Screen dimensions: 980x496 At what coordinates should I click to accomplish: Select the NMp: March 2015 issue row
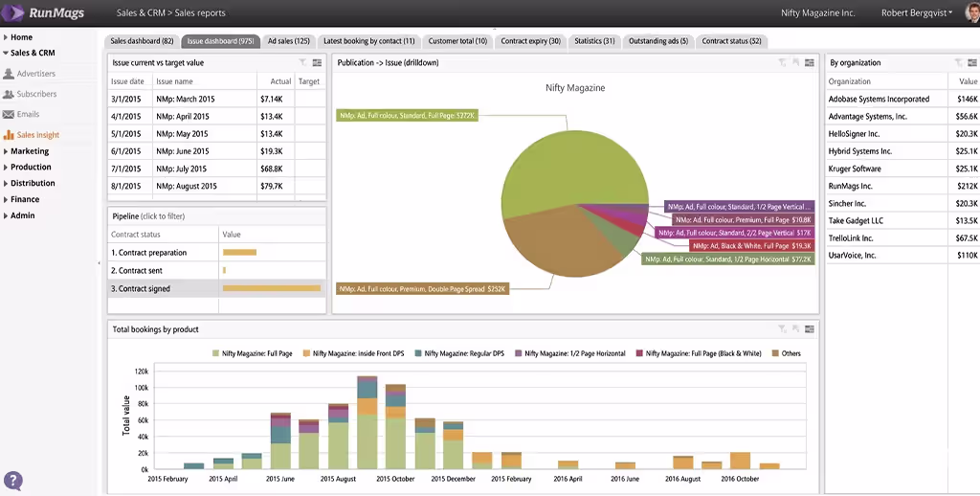(x=217, y=99)
